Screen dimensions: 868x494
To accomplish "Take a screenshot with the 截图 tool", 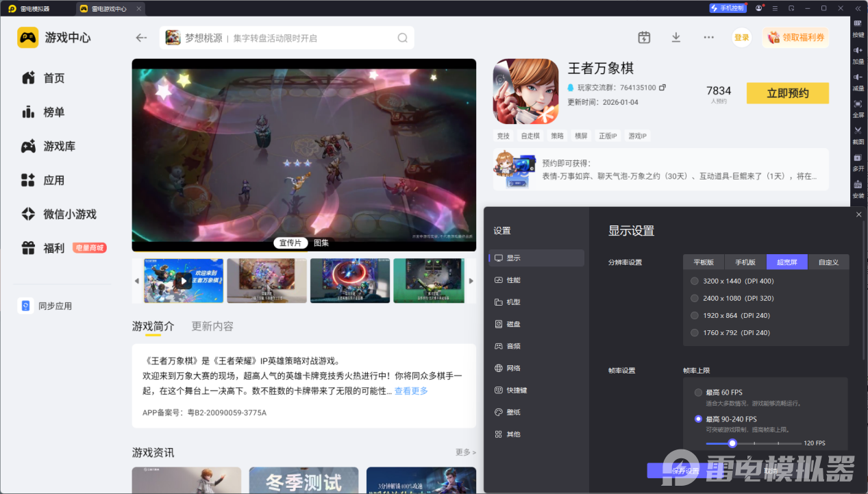I will 858,135.
